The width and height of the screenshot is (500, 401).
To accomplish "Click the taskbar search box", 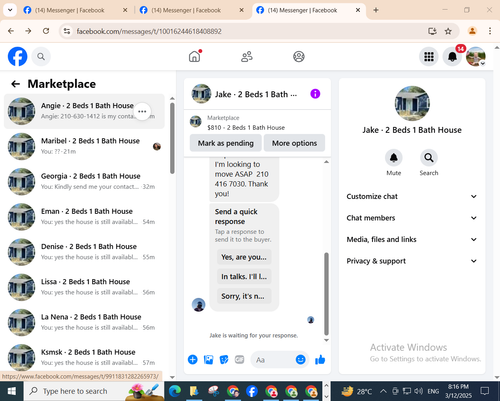I will tap(94, 391).
